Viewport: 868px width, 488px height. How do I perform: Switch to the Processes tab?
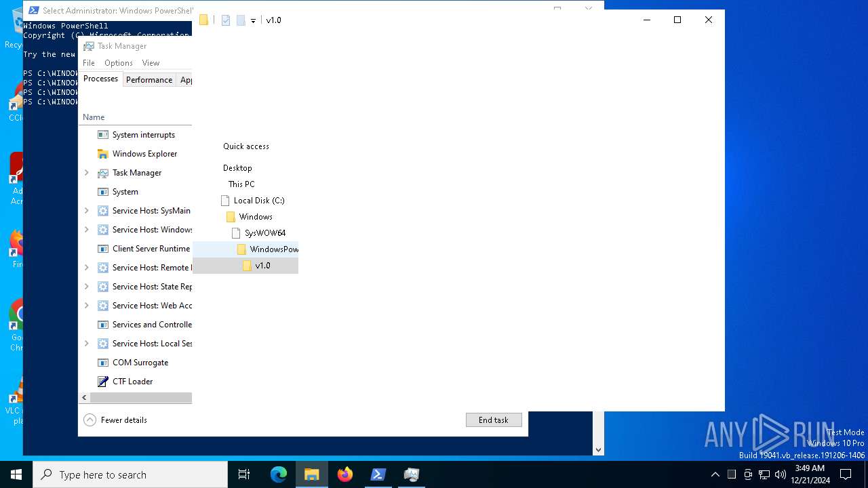(x=100, y=79)
